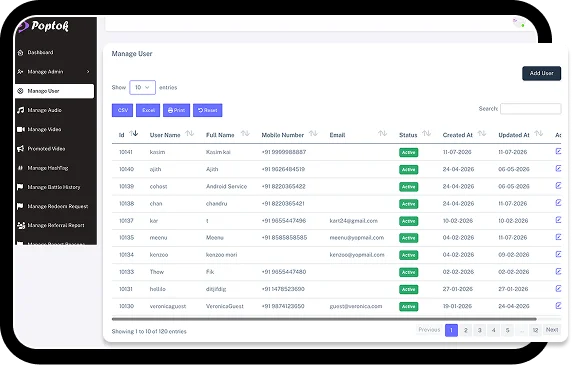Click the Add User button
This screenshot has width=572, height=365.
click(x=541, y=73)
